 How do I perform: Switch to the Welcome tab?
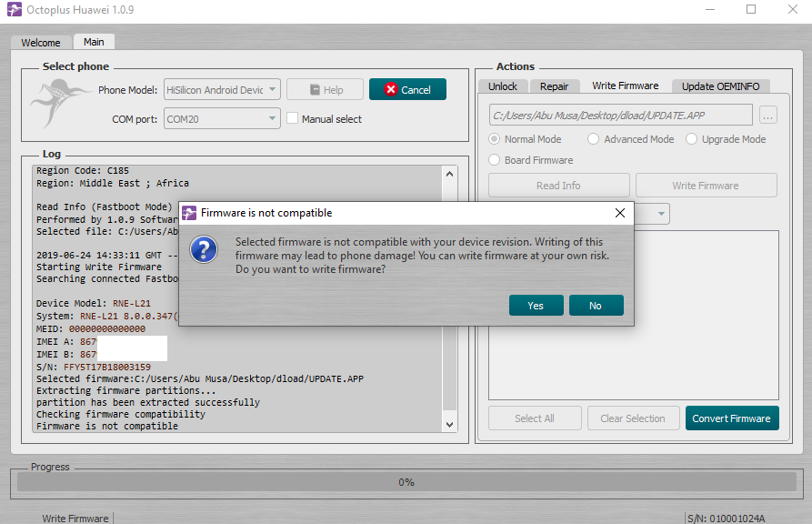(40, 43)
